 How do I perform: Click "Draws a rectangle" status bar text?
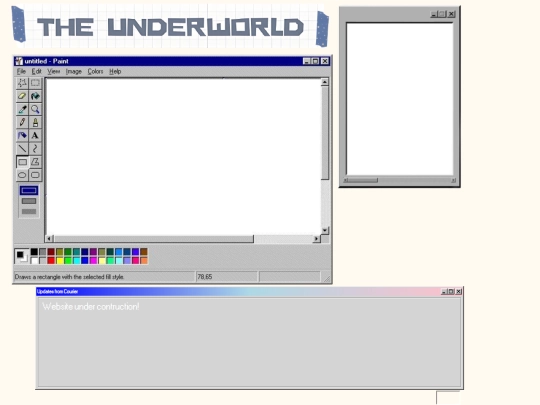click(x=69, y=277)
